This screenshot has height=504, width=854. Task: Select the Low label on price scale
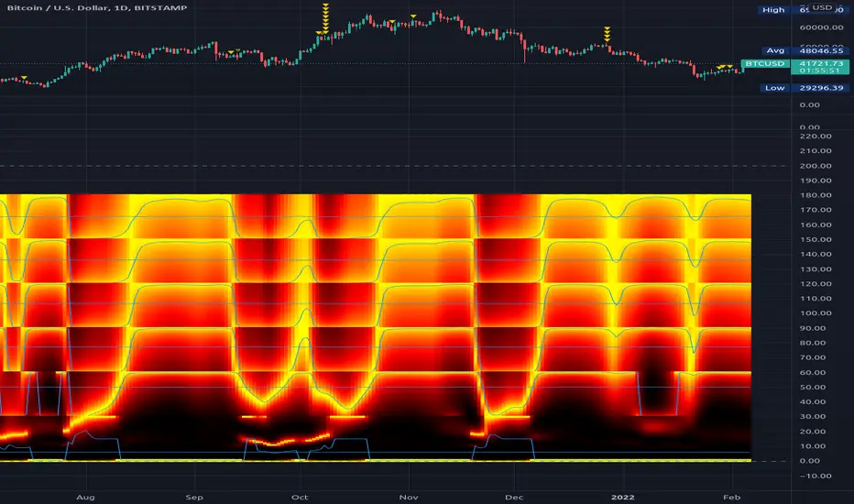[775, 88]
